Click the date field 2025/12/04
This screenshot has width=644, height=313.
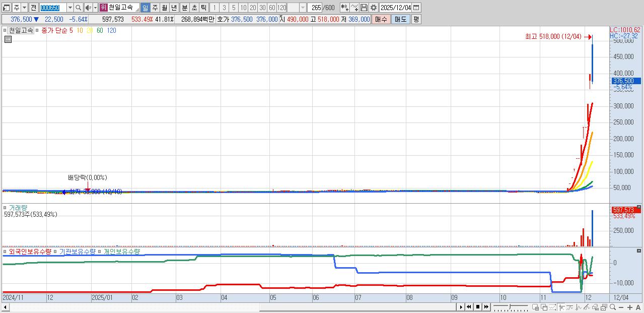click(395, 8)
